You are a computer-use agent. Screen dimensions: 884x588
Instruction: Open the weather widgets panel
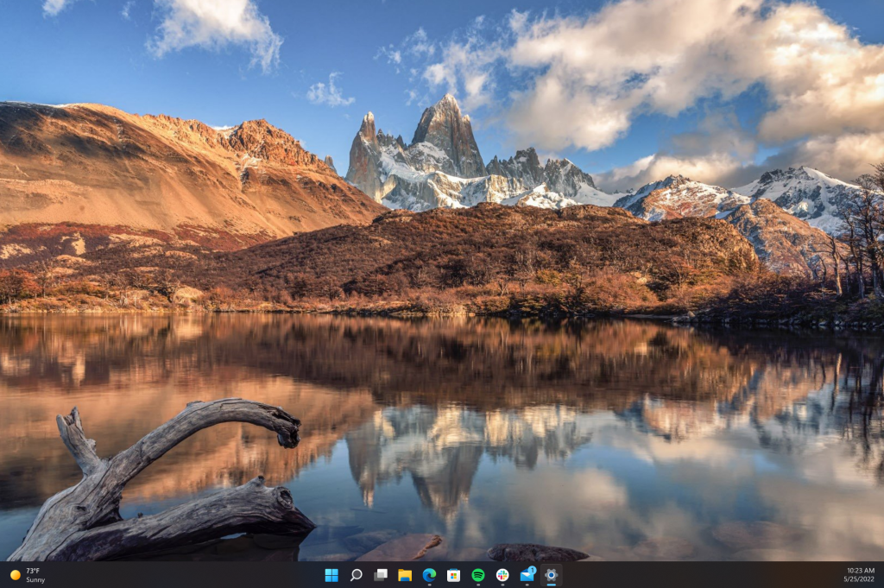(27, 575)
